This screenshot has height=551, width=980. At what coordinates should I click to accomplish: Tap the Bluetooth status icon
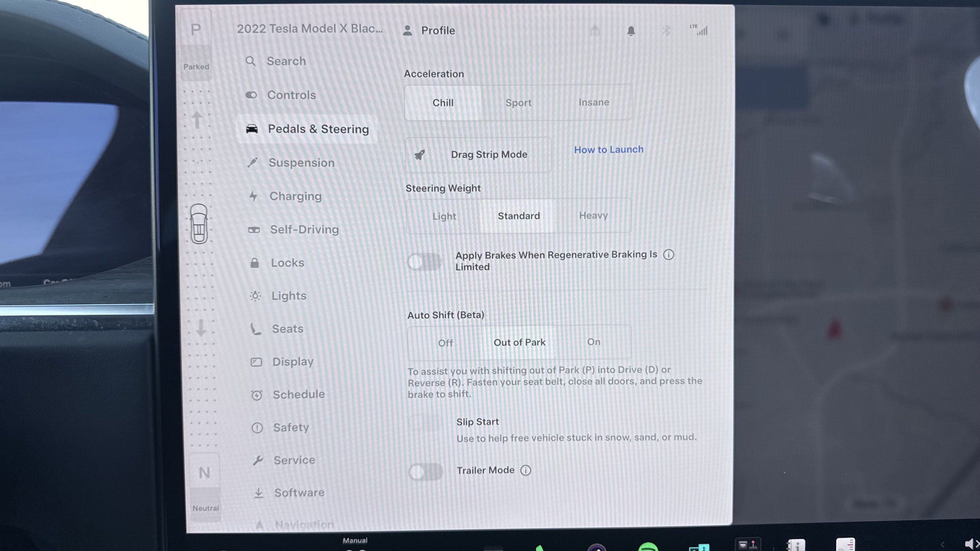click(666, 31)
